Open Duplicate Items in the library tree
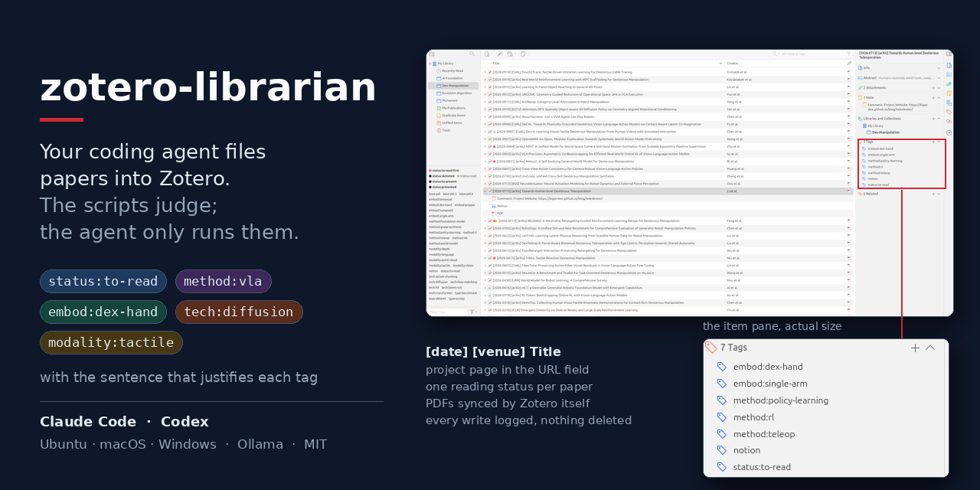Image resolution: width=980 pixels, height=490 pixels. pos(452,116)
